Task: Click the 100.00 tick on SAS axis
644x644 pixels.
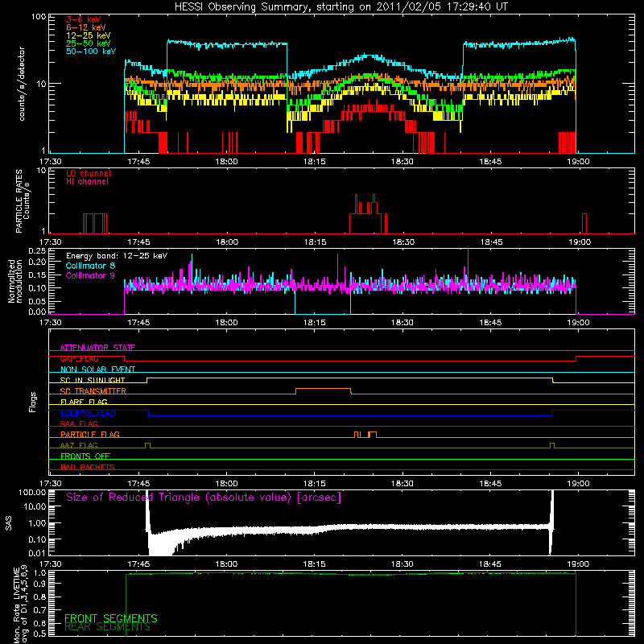Action: [32, 493]
